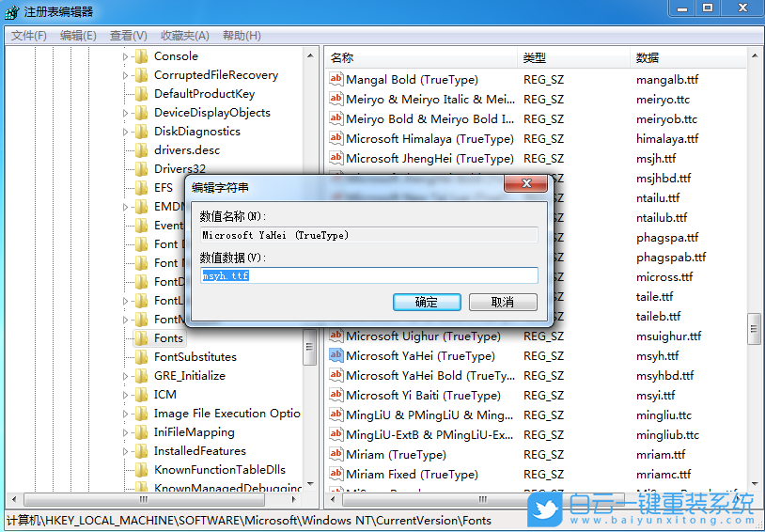Screen dimensions: 765x532
Task: Click the Microsoft Himalaya string value icon
Action: coord(336,138)
